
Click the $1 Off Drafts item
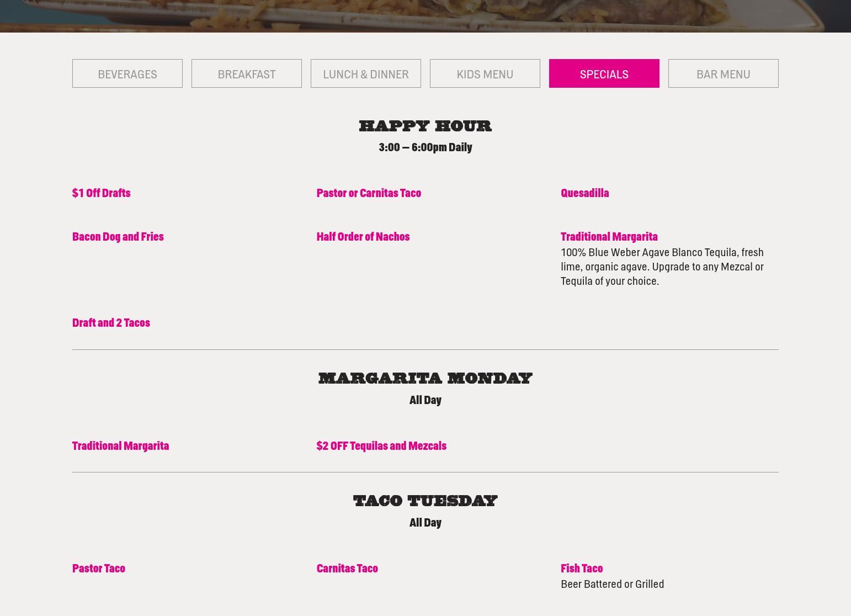(x=102, y=193)
